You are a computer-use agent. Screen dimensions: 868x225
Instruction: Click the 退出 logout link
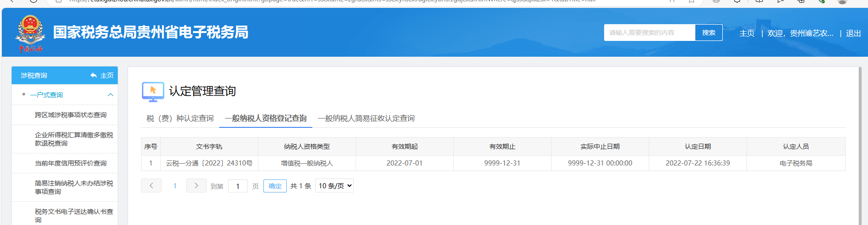[x=853, y=33]
